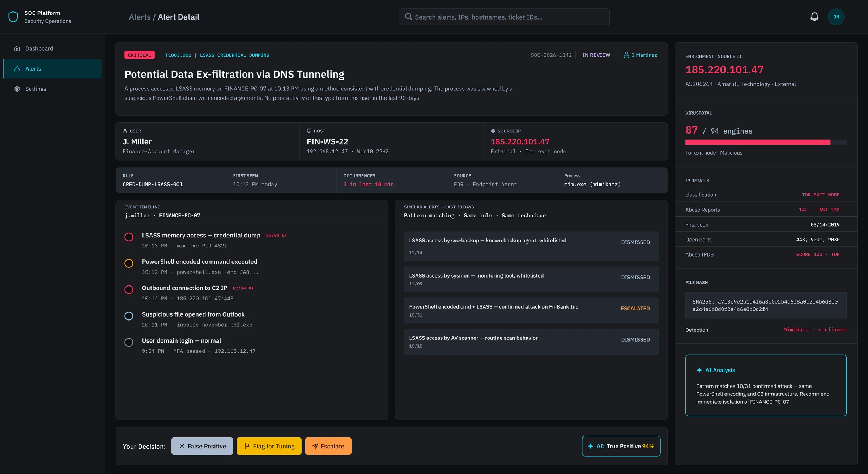The height and width of the screenshot is (474, 868).
Task: Click the enrichment IP 185.220.101.47 heading
Action: pos(724,69)
